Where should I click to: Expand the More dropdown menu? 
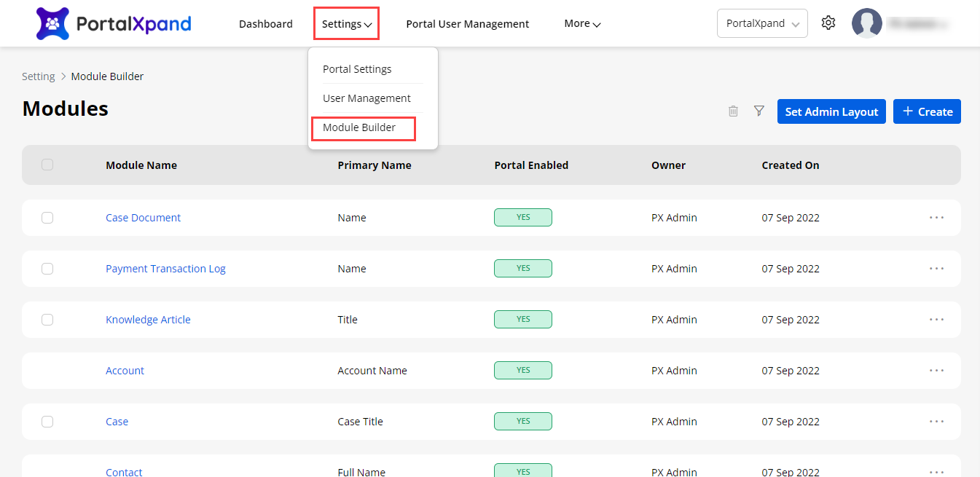pos(581,24)
